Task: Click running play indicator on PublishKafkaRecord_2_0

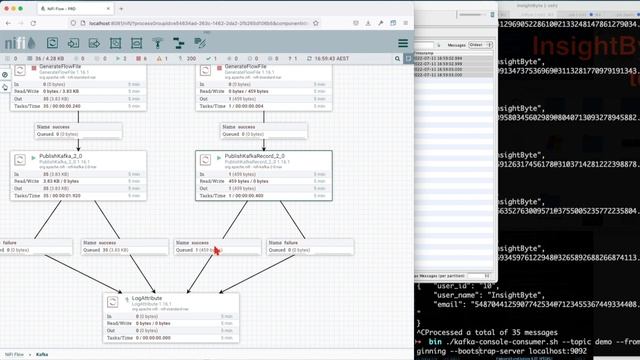Action: [x=219, y=158]
